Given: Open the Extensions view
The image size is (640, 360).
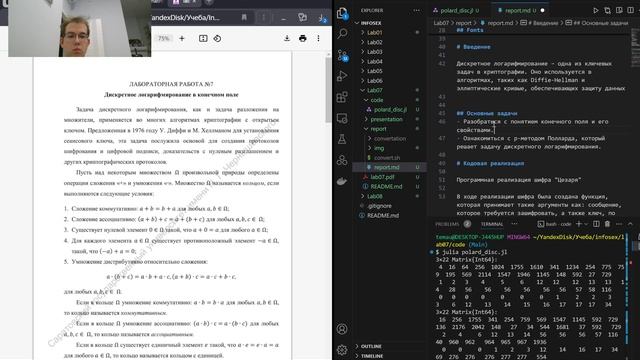Looking at the screenshot, I should point(342,97).
